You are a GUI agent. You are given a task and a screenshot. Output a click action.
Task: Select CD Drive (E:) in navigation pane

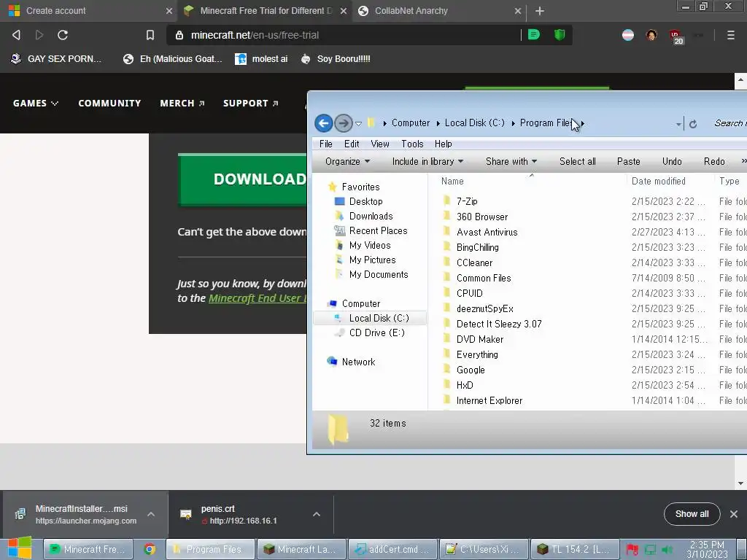click(376, 332)
